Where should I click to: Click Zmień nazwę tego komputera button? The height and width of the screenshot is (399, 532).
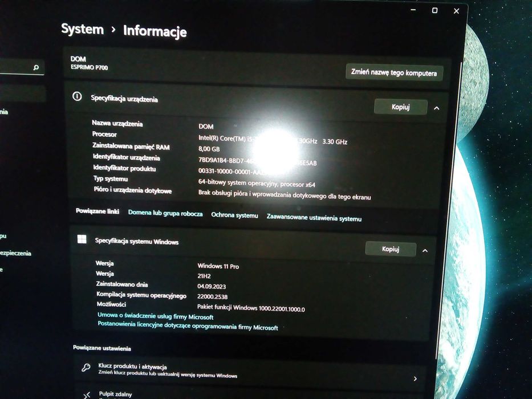click(394, 72)
